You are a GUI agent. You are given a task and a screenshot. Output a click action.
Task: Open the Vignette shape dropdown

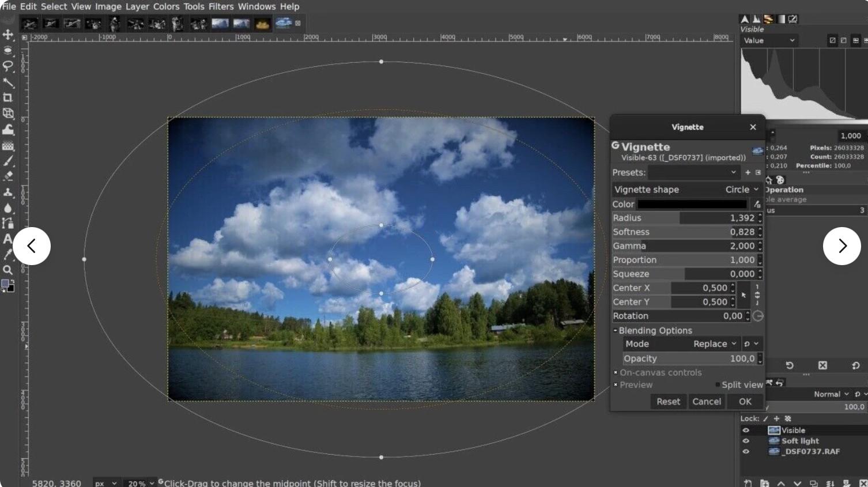click(742, 190)
